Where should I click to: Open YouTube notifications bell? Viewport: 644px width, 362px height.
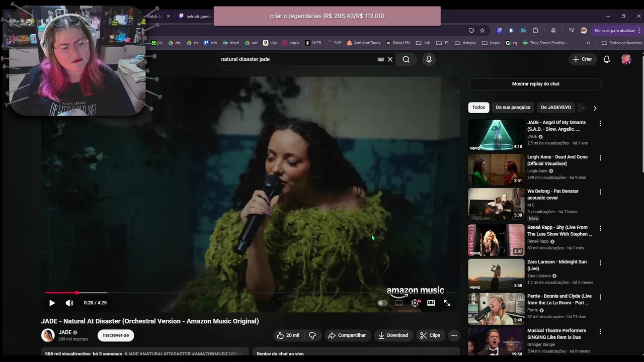pyautogui.click(x=607, y=59)
